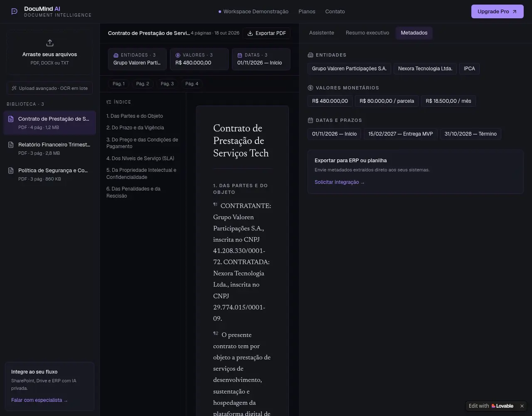
Task: Click the DocuMind AI logo icon
Action: click(15, 12)
